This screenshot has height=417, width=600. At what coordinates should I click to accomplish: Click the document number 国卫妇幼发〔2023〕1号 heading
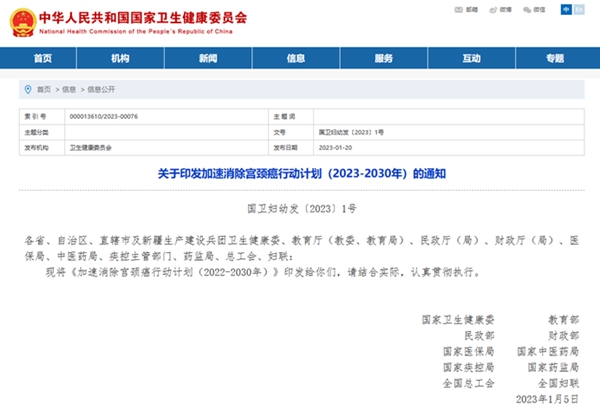tap(300, 210)
